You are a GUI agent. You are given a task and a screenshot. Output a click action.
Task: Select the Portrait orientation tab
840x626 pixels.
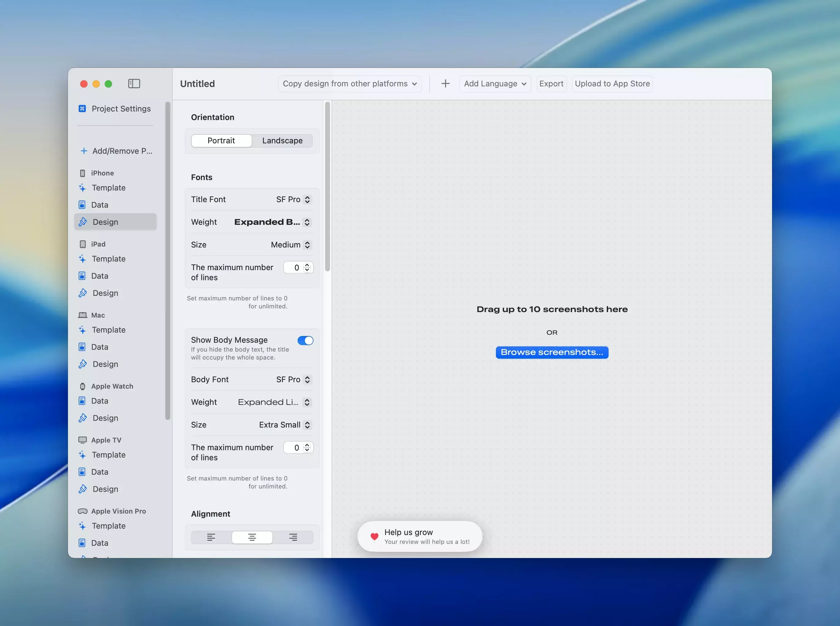(x=221, y=141)
